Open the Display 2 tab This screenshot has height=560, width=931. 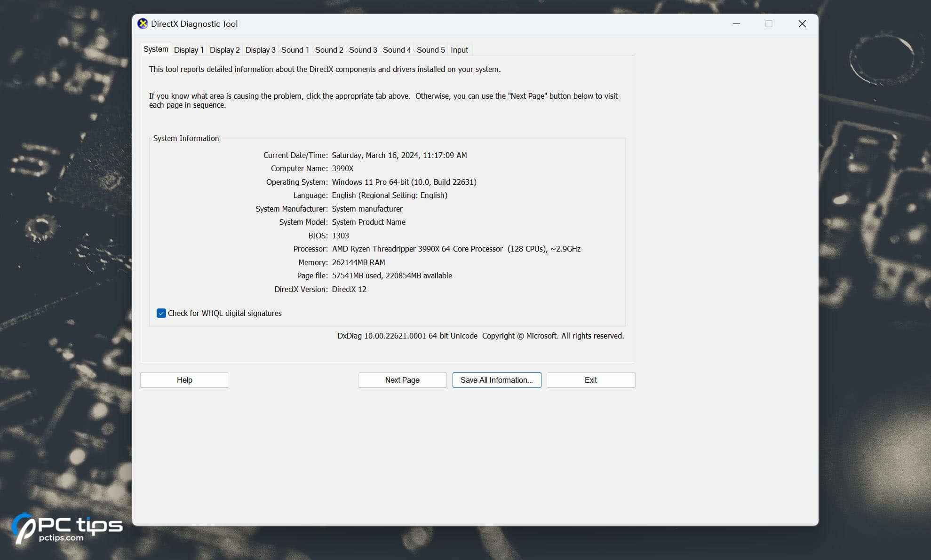pos(224,49)
